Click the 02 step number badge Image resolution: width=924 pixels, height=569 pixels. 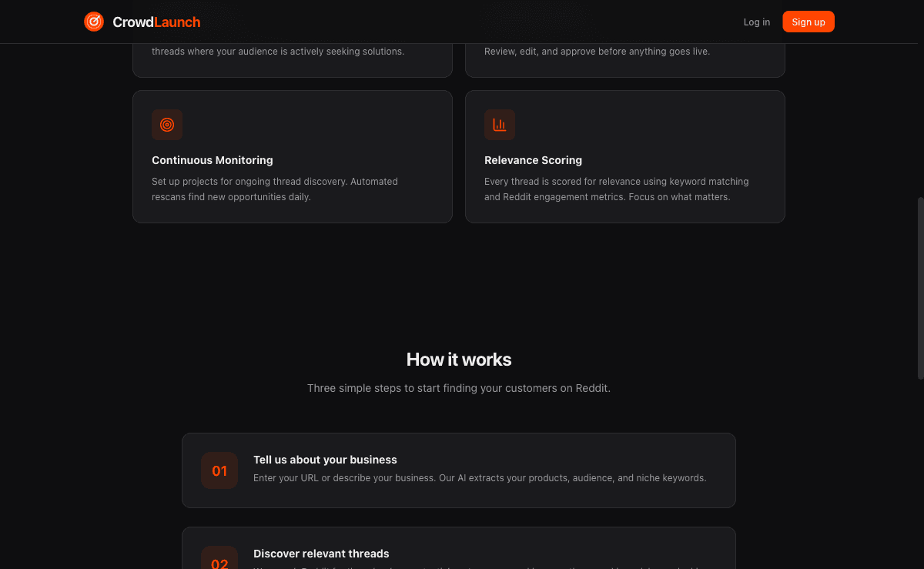(219, 559)
